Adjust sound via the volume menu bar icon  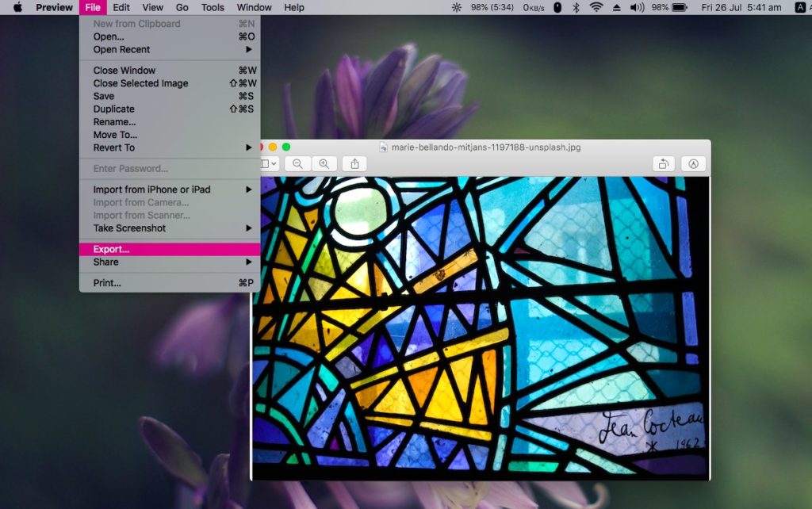coord(636,7)
